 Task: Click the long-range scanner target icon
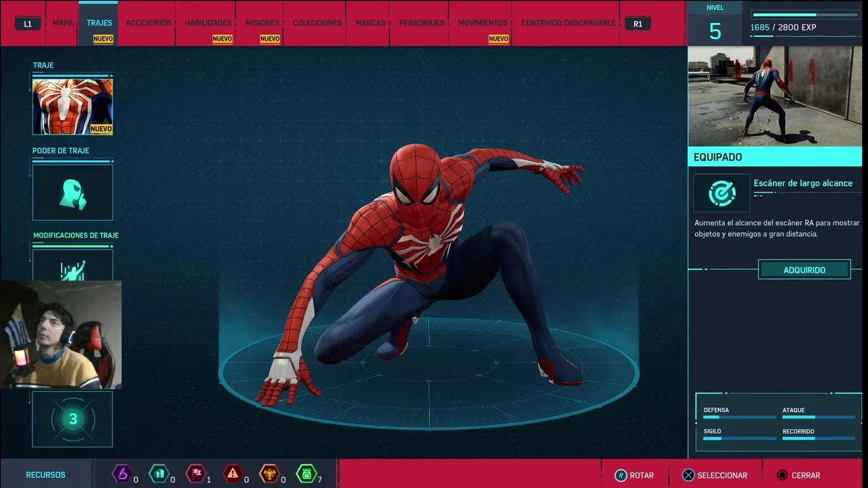coord(722,193)
